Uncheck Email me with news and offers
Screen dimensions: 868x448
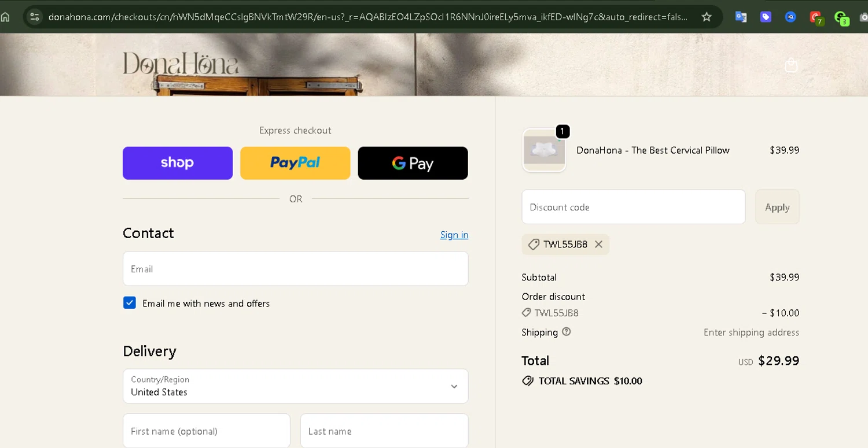coord(130,303)
